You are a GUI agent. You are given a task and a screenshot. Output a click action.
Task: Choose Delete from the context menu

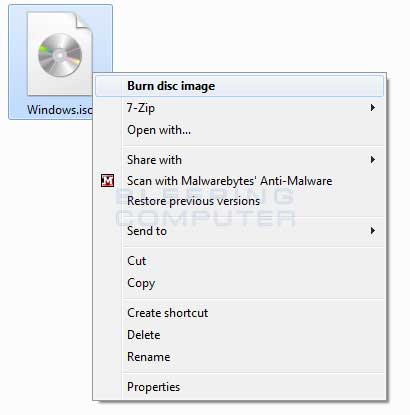pyautogui.click(x=239, y=335)
